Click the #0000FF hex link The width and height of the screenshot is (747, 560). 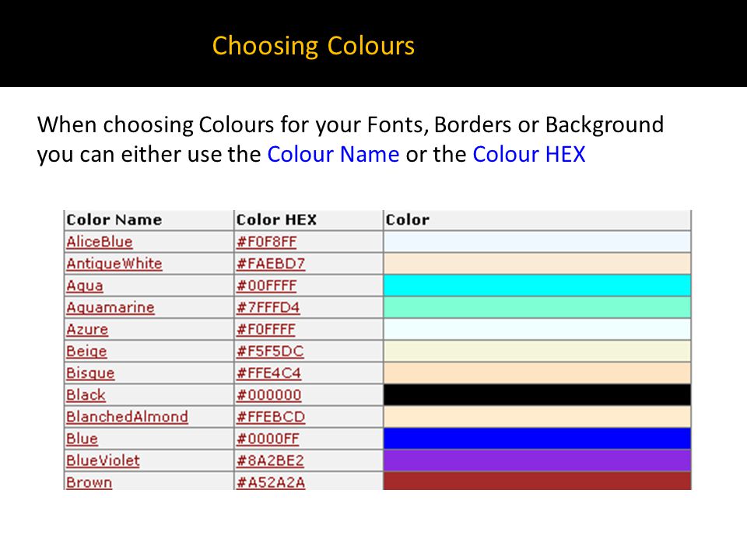[268, 439]
